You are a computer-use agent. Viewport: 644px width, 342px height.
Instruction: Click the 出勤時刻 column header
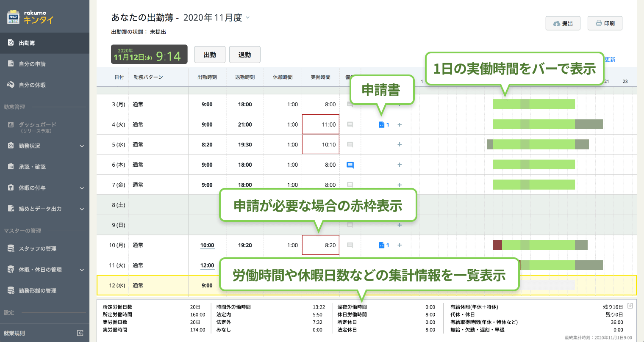(x=207, y=77)
